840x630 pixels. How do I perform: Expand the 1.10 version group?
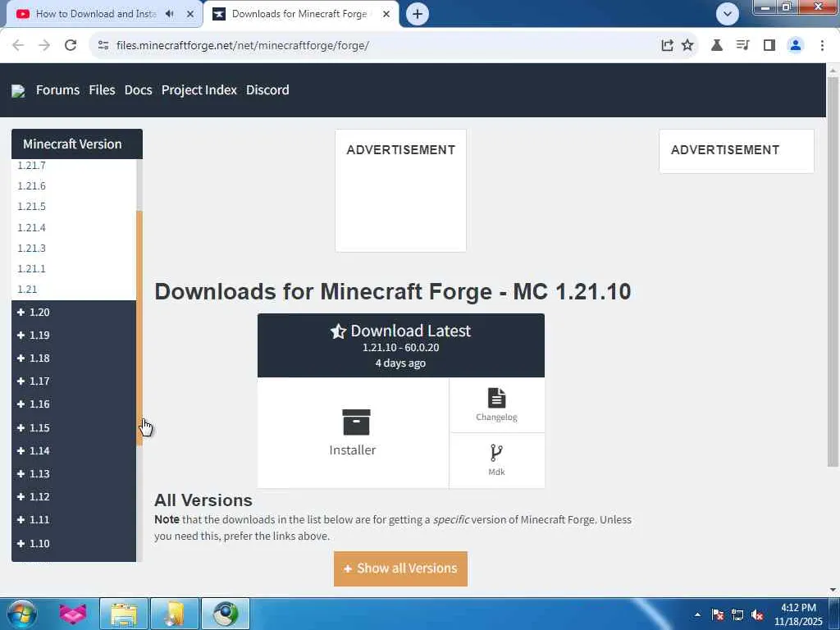[x=73, y=544]
